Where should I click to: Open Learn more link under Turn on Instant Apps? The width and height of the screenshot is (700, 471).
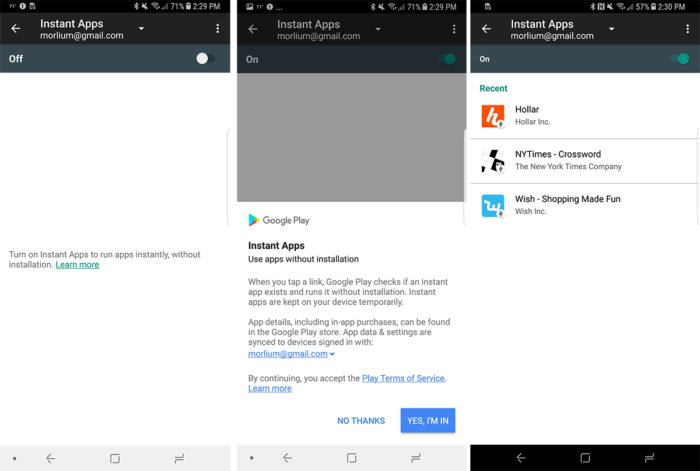pyautogui.click(x=77, y=265)
